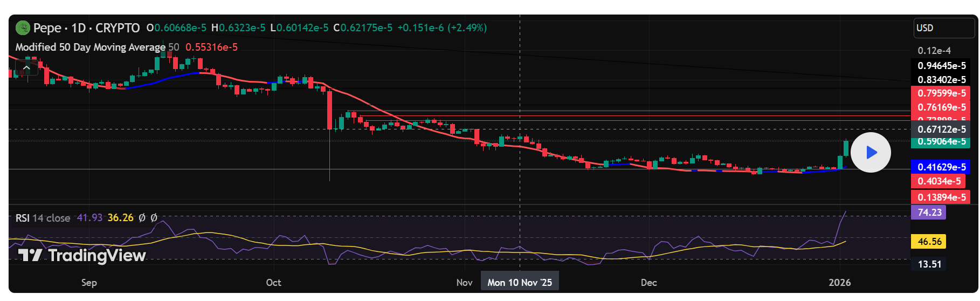
Task: Select the Pepe symbol title text
Action: (86, 28)
